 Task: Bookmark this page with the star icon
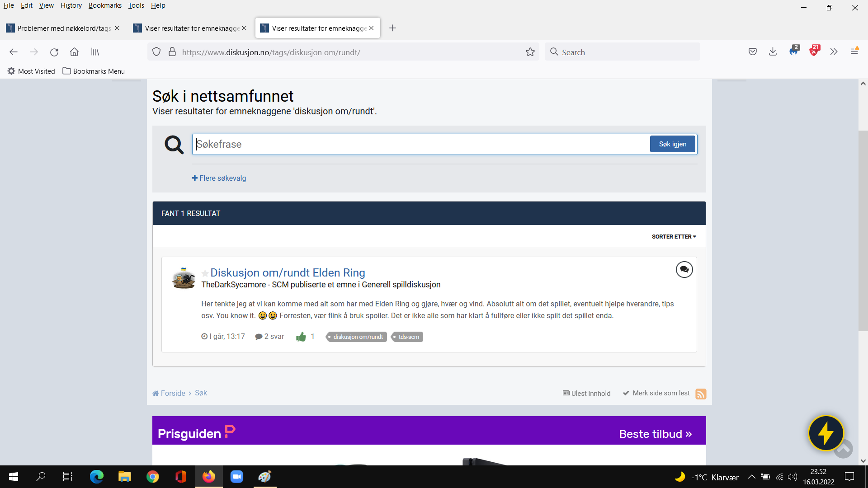point(530,52)
